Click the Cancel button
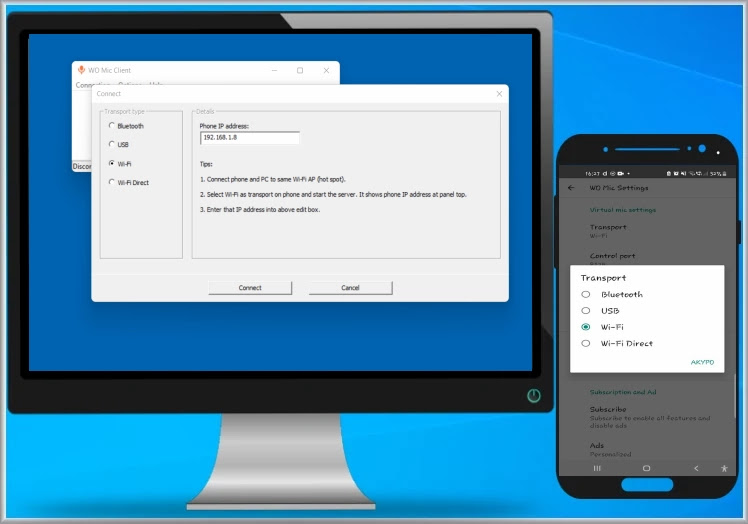The image size is (748, 524). (x=350, y=288)
